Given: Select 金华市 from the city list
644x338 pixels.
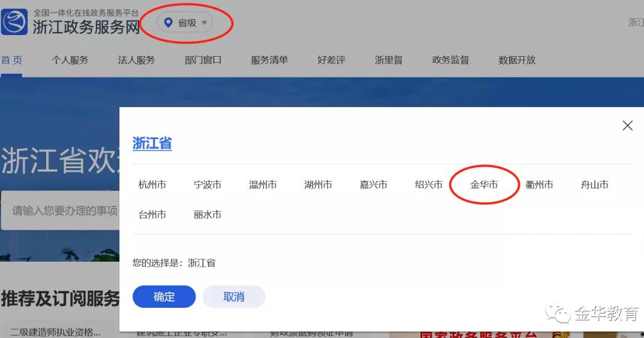Looking at the screenshot, I should (484, 184).
